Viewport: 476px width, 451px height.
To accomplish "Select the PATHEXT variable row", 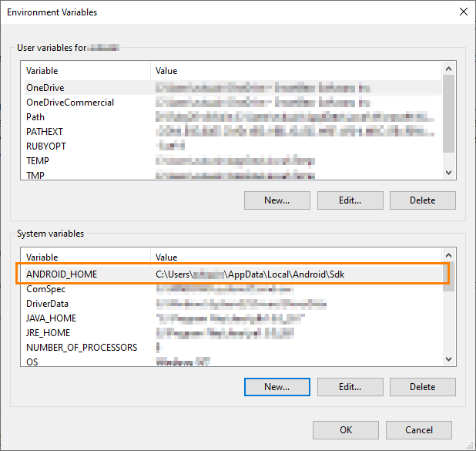I will (x=233, y=132).
